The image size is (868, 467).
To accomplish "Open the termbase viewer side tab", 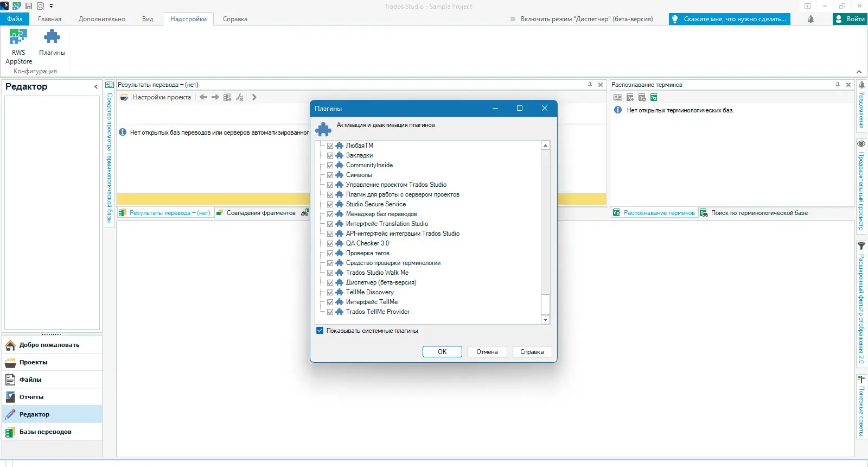I will coord(109,153).
